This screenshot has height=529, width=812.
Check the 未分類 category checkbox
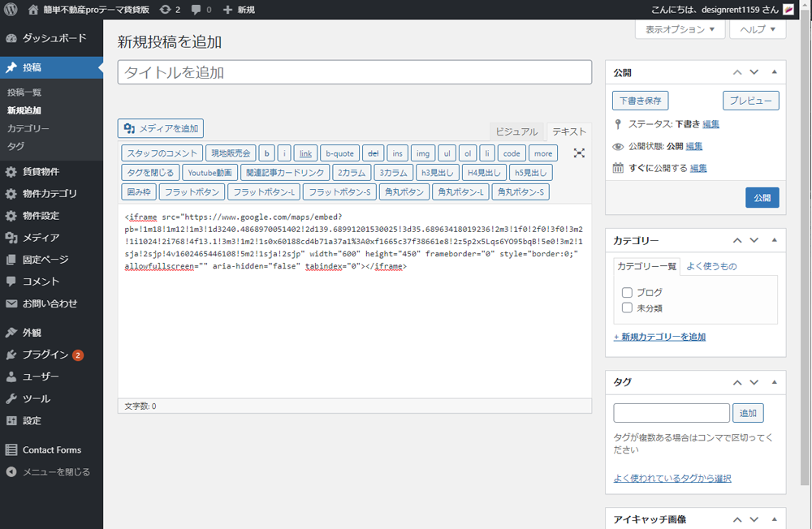pos(627,308)
